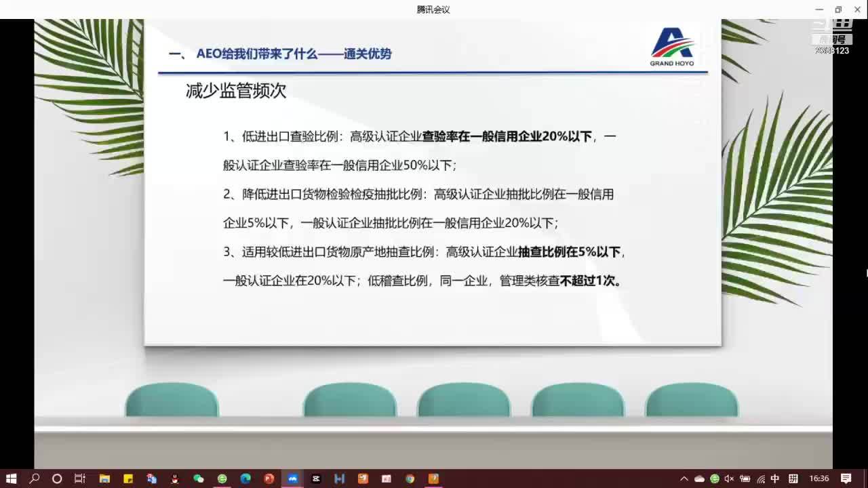Open the 16:36 clock flyout
The width and height of the screenshot is (868, 488).
point(819,479)
